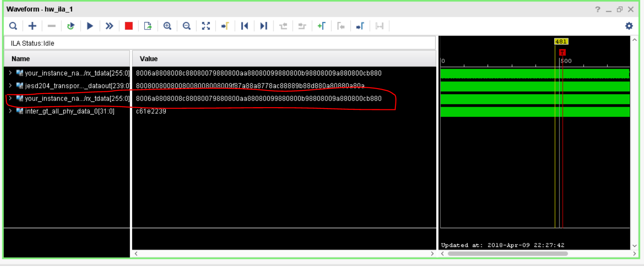Click the green waveform of jesd204 dataout
Image resolution: width=644 pixels, height=269 pixels.
coord(535,86)
